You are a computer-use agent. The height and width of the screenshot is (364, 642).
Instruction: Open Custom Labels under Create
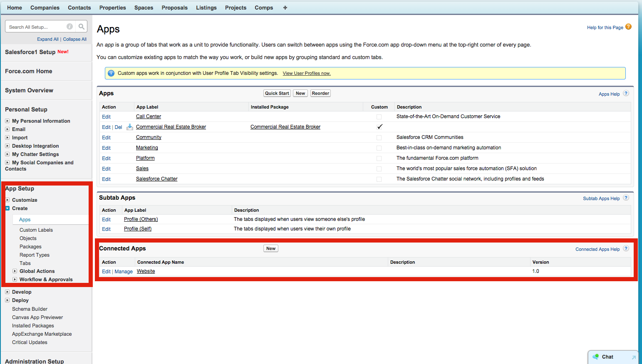36,230
